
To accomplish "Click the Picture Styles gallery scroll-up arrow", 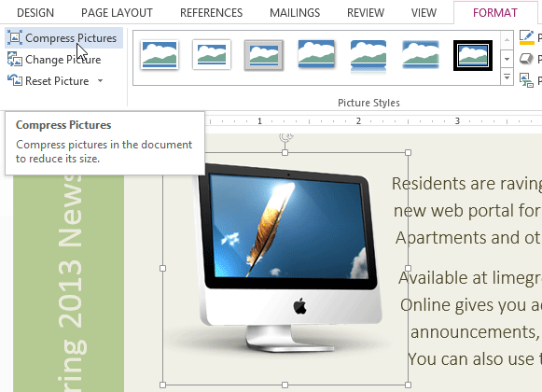I will (507, 40).
